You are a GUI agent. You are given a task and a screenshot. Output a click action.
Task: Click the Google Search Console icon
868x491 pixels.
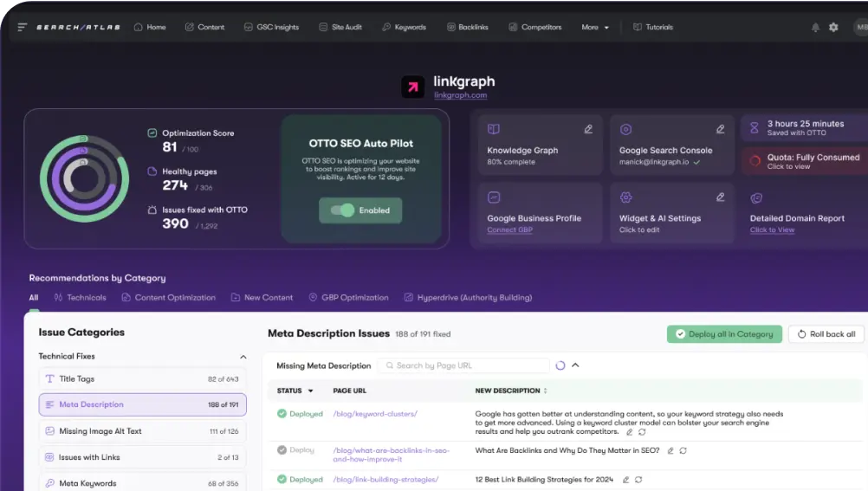click(625, 129)
